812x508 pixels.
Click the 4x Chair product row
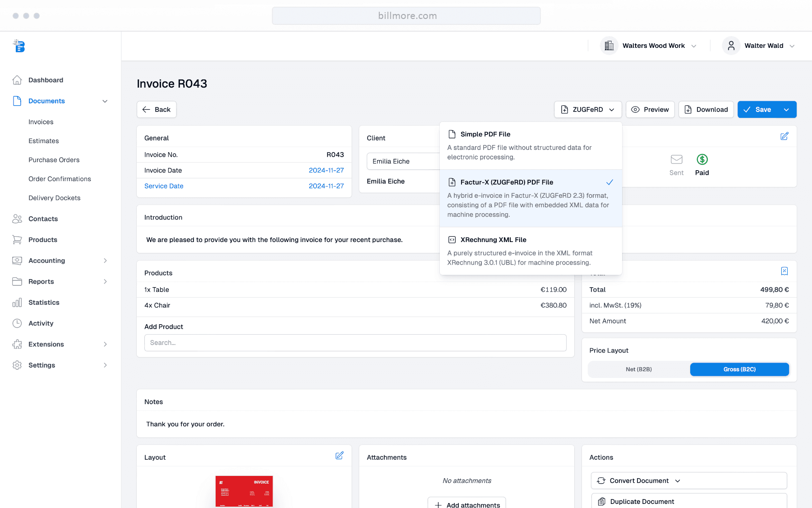point(355,305)
